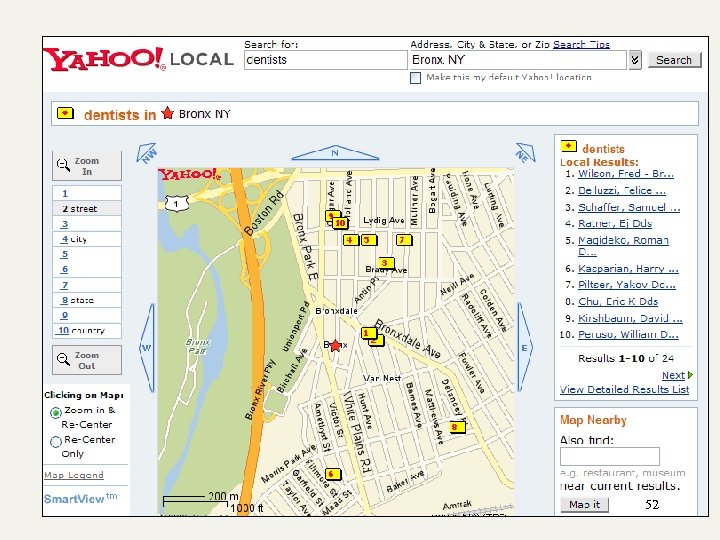Set zoom level 2 street
This screenshot has height=540, width=720.
[x=87, y=208]
